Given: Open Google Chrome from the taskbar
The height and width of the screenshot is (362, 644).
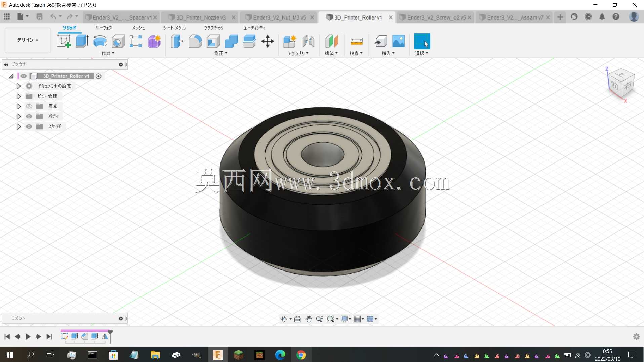Looking at the screenshot, I should (x=301, y=355).
